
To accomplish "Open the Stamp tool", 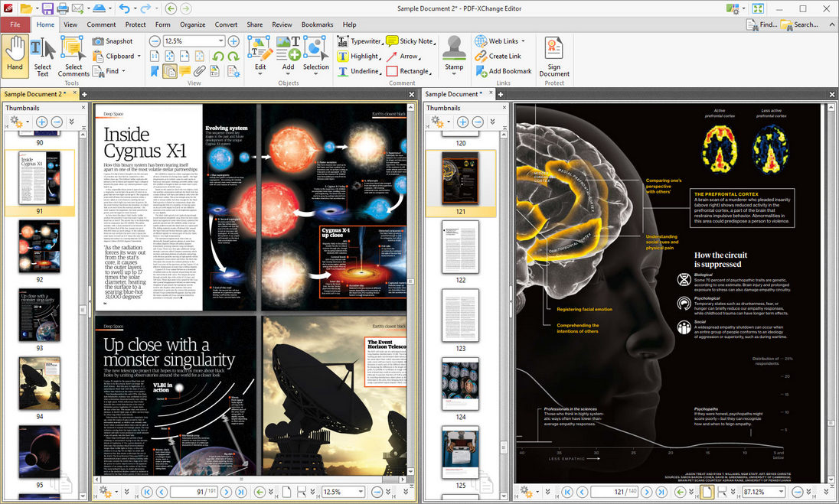I will [454, 54].
